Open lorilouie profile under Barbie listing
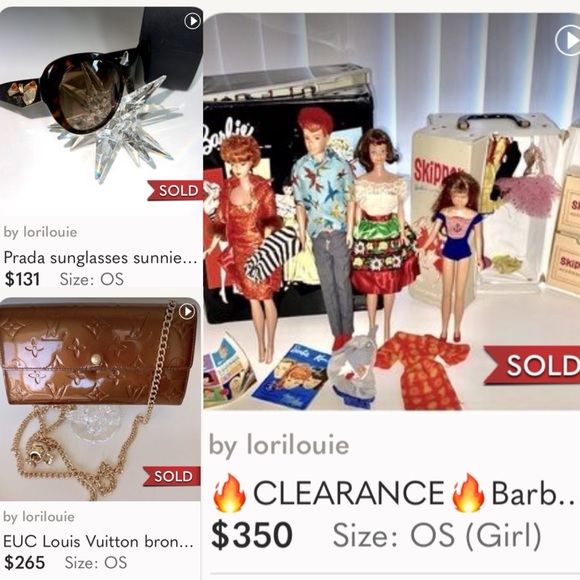580x580 pixels. [279, 445]
